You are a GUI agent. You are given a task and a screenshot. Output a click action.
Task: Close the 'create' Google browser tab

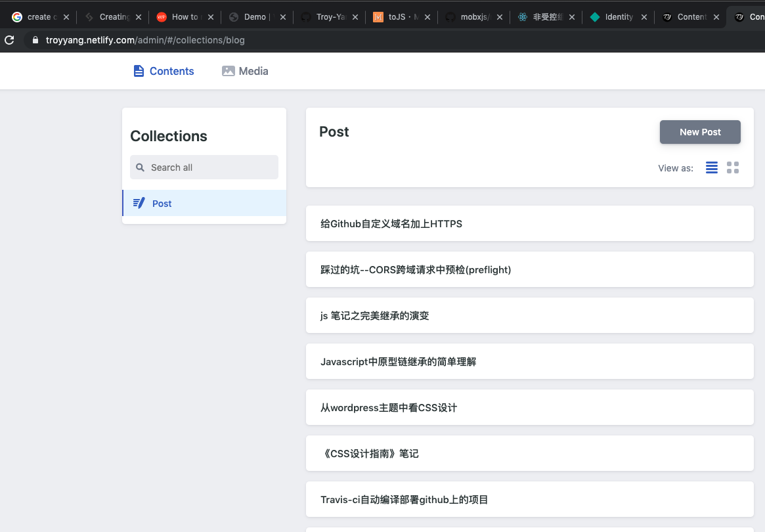pos(66,17)
